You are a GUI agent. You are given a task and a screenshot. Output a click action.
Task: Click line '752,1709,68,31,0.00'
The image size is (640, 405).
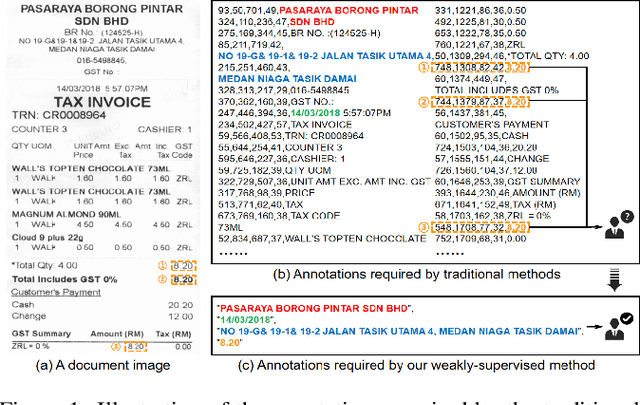click(480, 239)
